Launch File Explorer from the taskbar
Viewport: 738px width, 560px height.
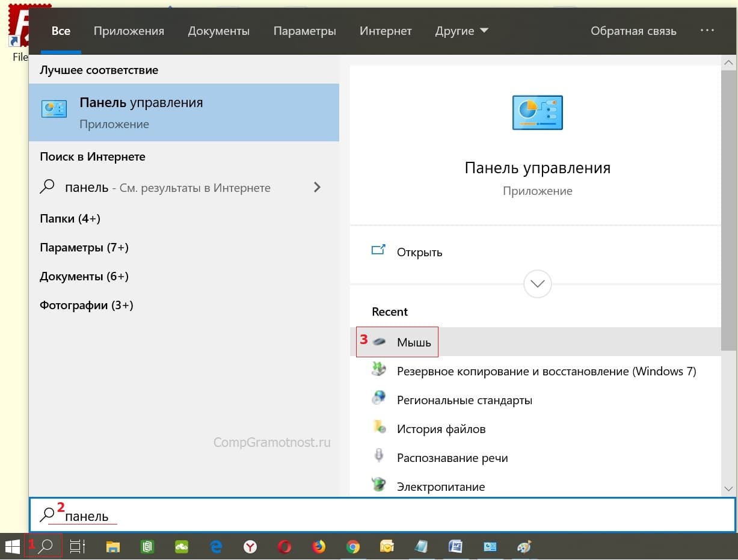pos(112,547)
